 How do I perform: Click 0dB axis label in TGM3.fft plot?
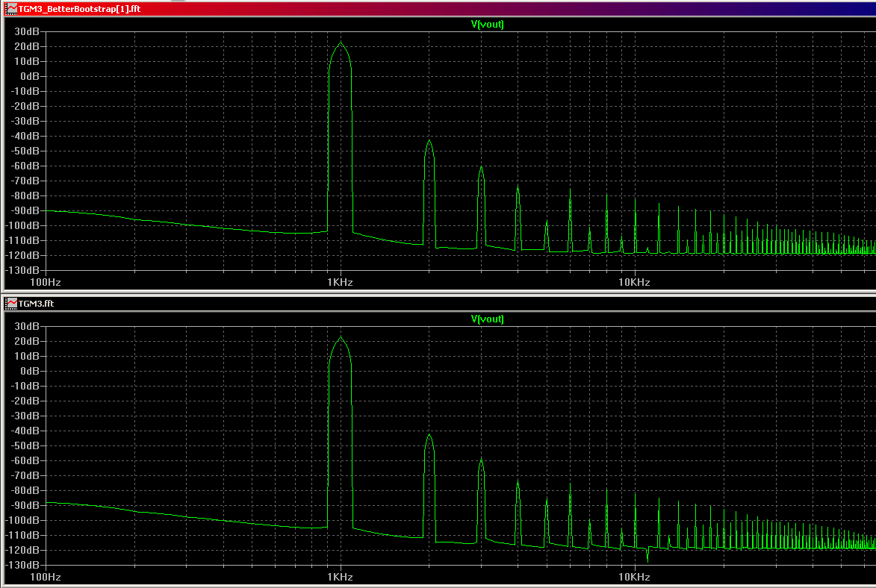pyautogui.click(x=30, y=372)
